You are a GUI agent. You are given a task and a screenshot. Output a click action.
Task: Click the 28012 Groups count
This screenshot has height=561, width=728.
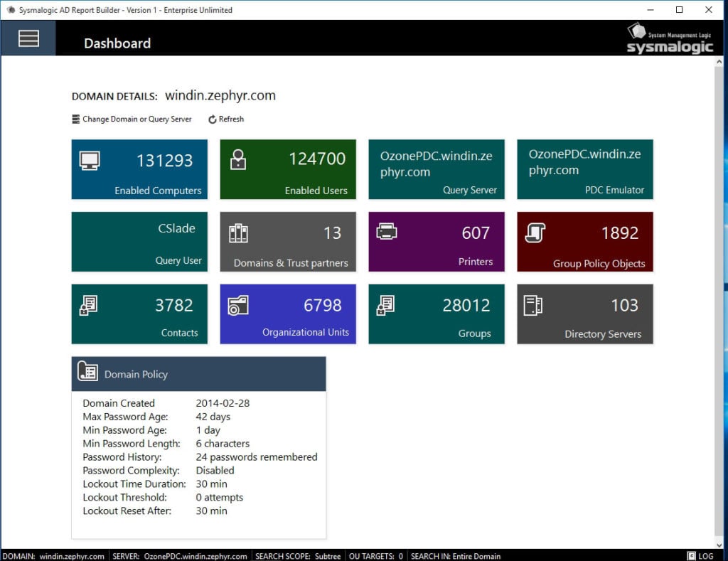click(x=466, y=305)
